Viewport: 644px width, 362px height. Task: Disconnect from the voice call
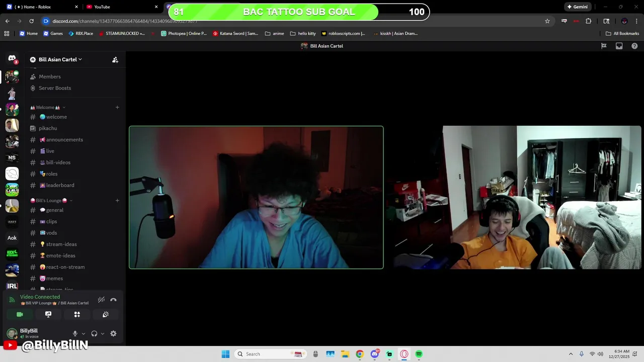coord(113,300)
